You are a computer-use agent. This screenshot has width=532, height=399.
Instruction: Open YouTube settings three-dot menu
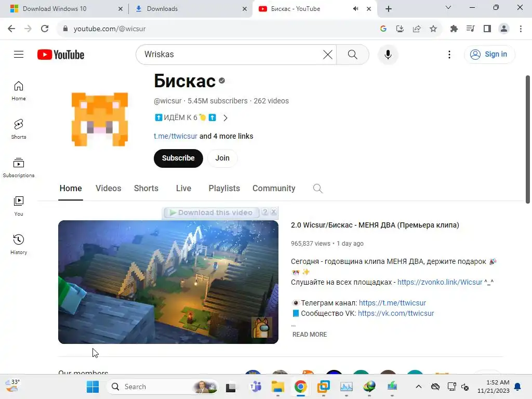pos(449,54)
